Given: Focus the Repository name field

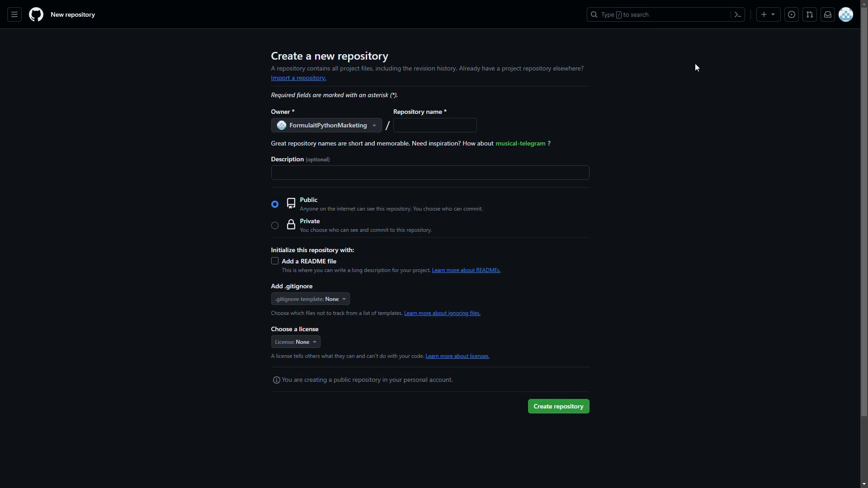Looking at the screenshot, I should coord(435,125).
